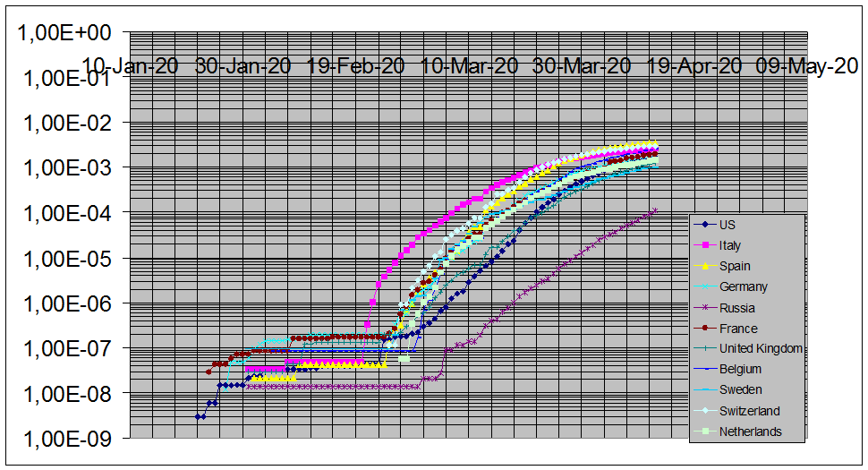Click the 1,00E-06 y-axis label
Screen dimensions: 868x470
click(x=64, y=303)
